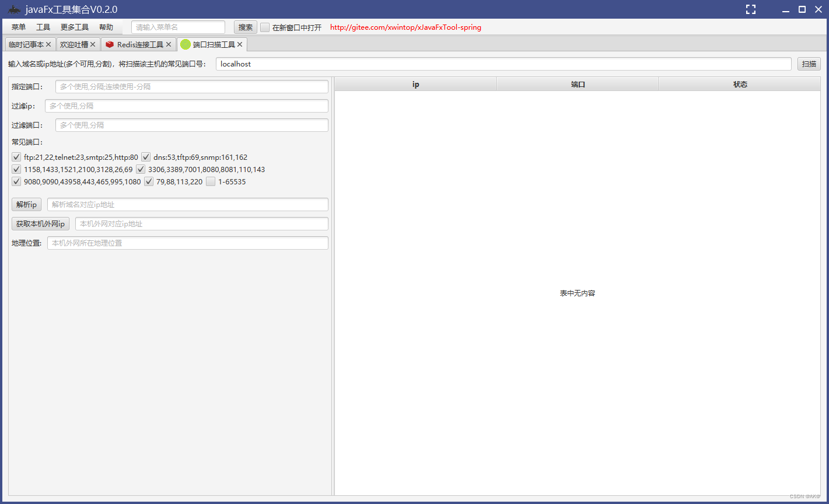Click the 获取本机外网ip button
The width and height of the screenshot is (829, 504).
[x=41, y=224]
